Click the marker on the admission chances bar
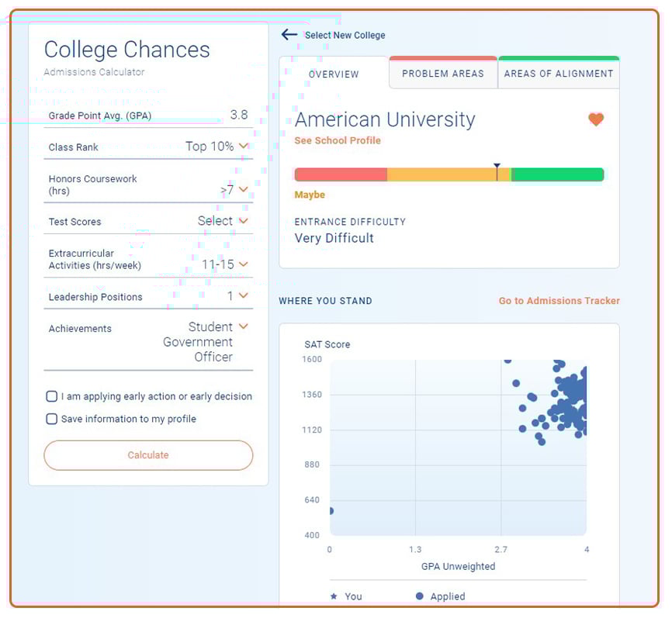Viewport: 672px width, 618px height. click(x=497, y=171)
